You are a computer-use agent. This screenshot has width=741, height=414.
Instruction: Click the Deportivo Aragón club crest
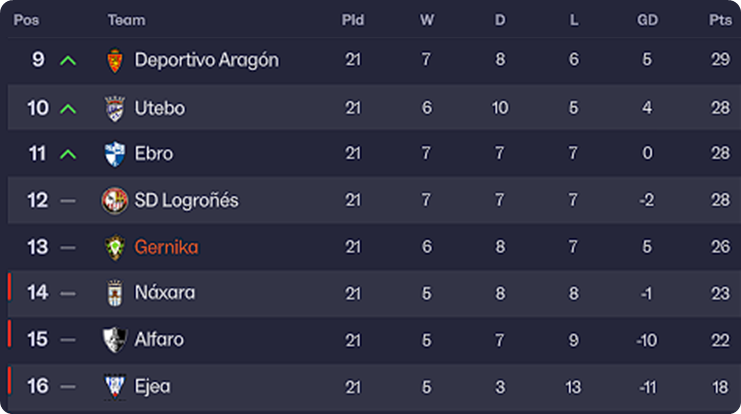(116, 61)
